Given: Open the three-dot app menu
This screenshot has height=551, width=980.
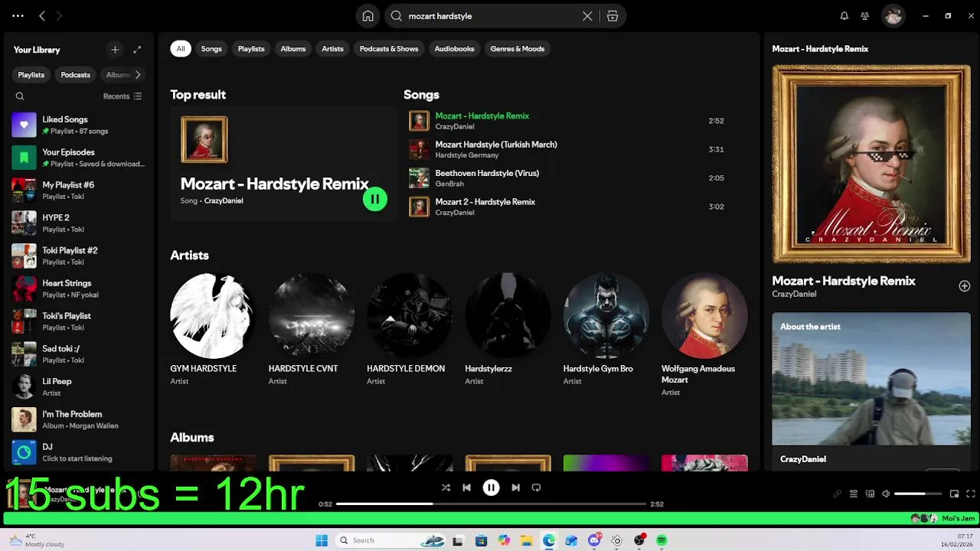Looking at the screenshot, I should pyautogui.click(x=18, y=15).
